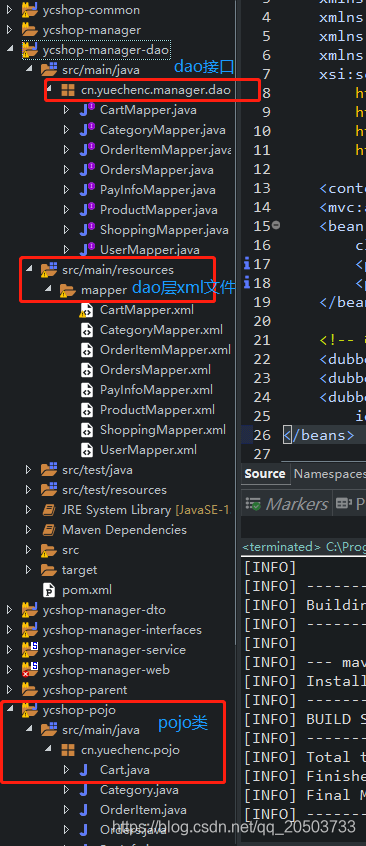Click the info marker on line 17
Viewport: 366px width, 846px height.
pos(247,264)
